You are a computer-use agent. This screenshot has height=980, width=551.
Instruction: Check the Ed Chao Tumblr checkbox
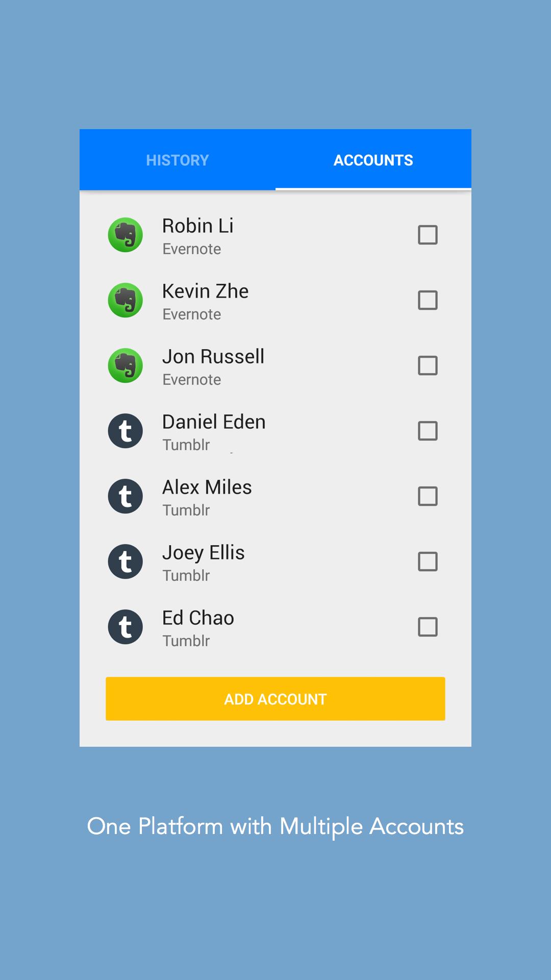click(x=428, y=627)
